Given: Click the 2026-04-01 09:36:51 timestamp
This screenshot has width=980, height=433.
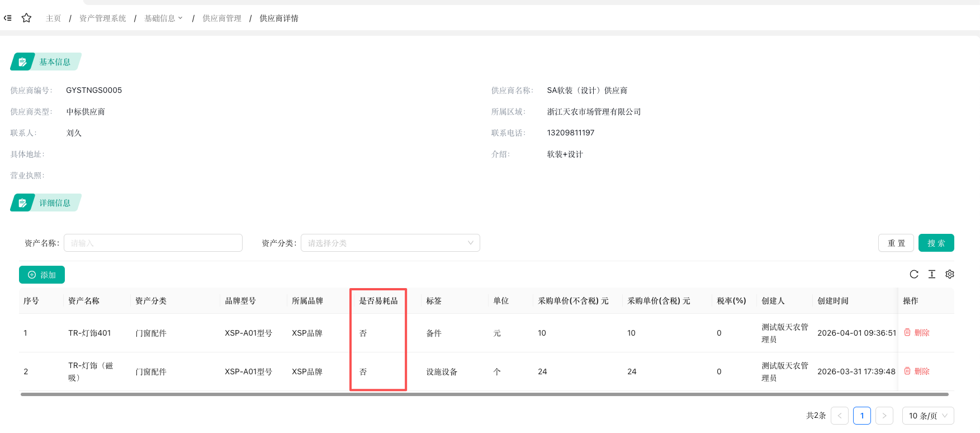Looking at the screenshot, I should click(856, 333).
